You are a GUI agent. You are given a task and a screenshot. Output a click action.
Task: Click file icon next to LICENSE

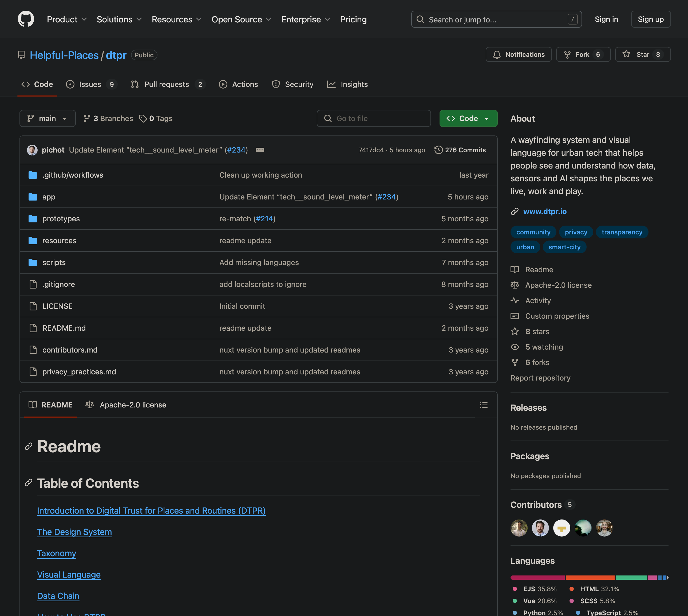tap(33, 306)
